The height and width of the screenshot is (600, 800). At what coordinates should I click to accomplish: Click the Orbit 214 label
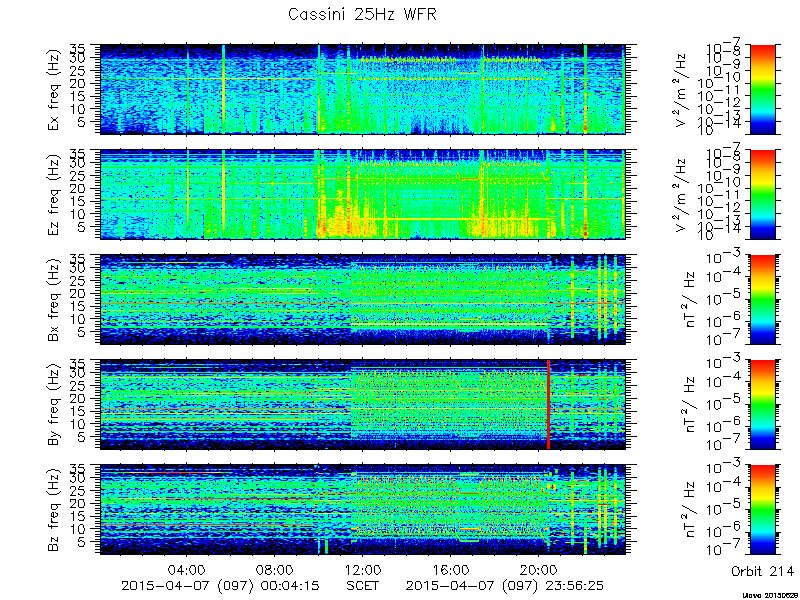tap(762, 570)
